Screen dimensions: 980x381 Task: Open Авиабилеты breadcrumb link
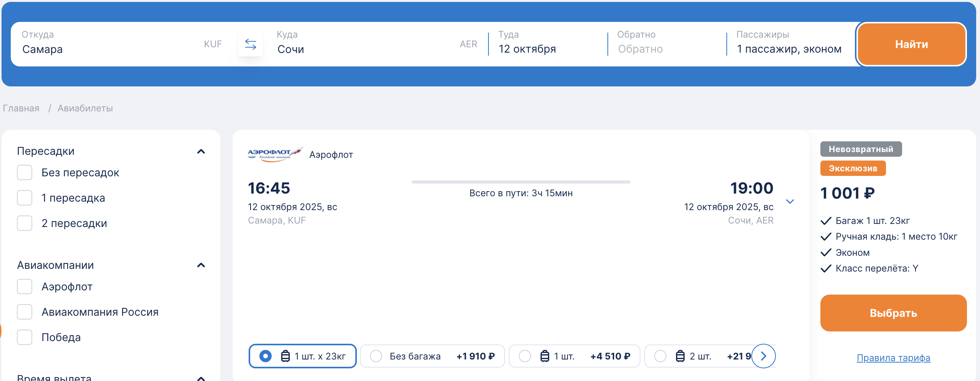pos(85,108)
